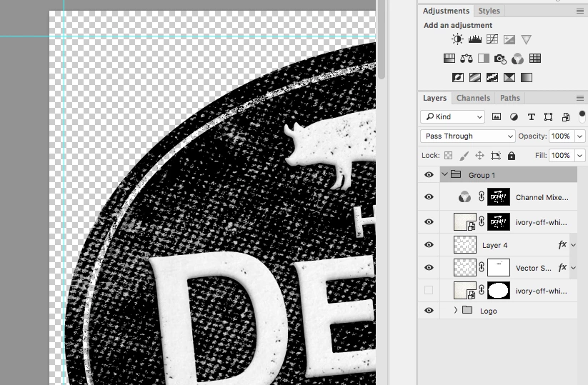Click the Opacity value field

(562, 136)
